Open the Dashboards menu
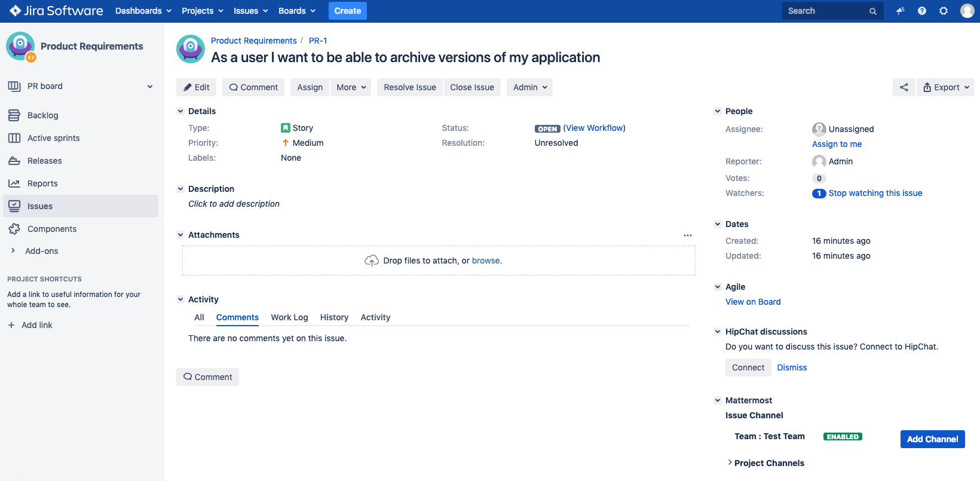The height and width of the screenshot is (481, 980). (x=143, y=11)
